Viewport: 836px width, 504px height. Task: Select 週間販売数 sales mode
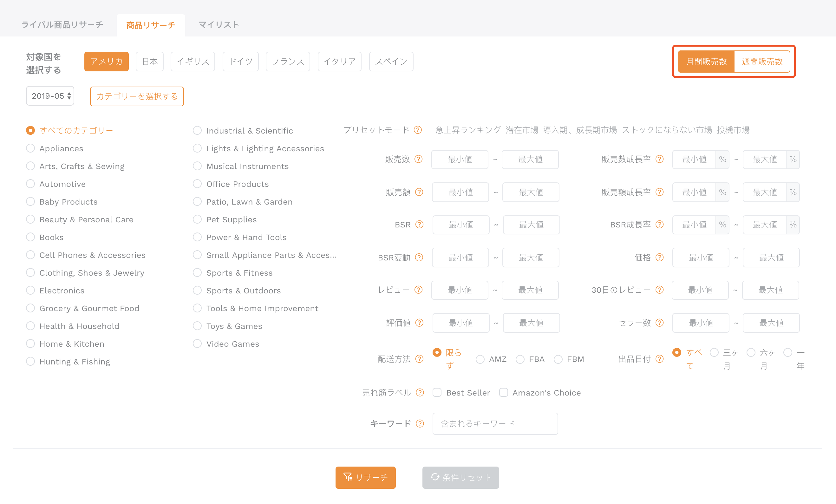click(762, 62)
